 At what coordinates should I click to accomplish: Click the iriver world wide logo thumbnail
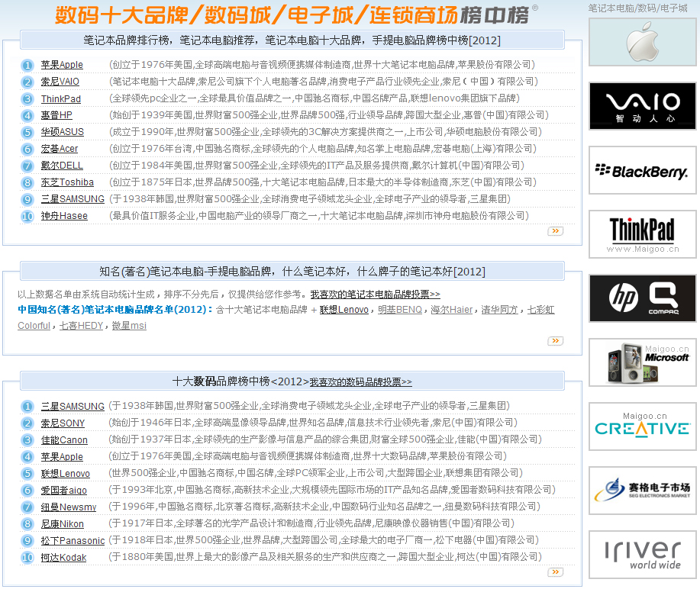[x=643, y=555]
